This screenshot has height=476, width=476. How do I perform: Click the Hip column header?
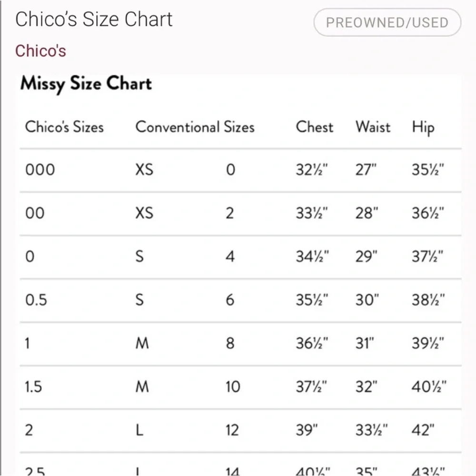423,128
